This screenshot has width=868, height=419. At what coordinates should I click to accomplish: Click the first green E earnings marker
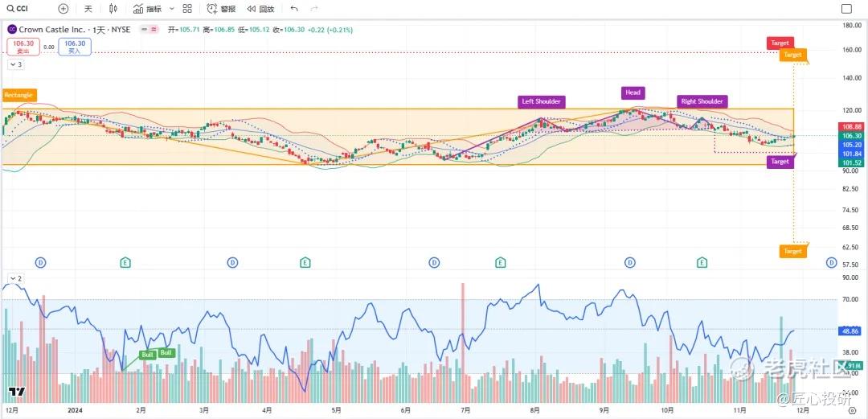pos(125,262)
